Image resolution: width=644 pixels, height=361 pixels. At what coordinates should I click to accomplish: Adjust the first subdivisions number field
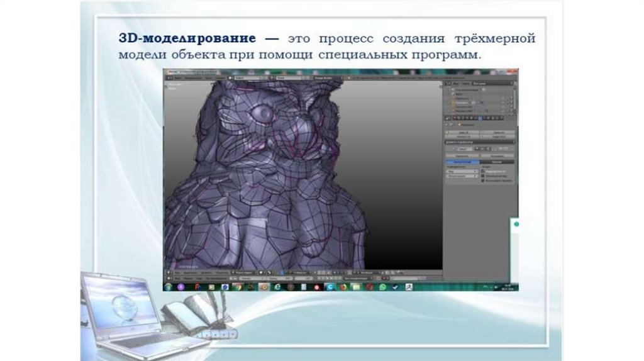pyautogui.click(x=462, y=171)
